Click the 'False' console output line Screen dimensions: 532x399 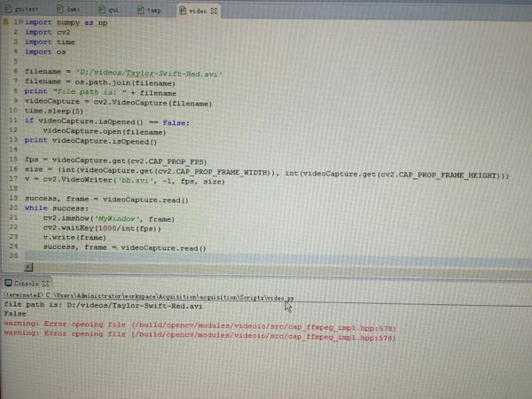click(15, 314)
